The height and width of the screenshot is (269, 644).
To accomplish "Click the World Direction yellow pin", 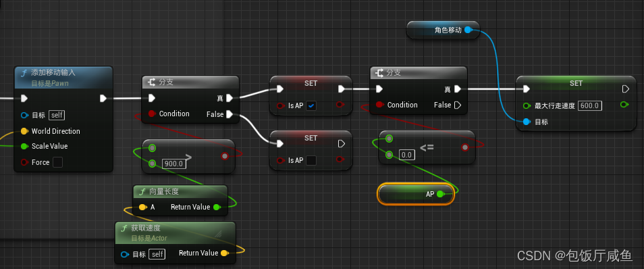I will 24,131.
